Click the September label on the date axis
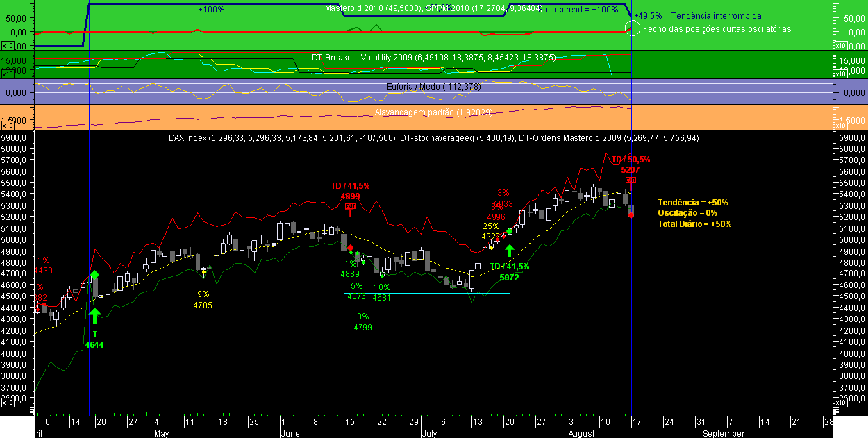This screenshot has height=438, width=868. pyautogui.click(x=724, y=433)
